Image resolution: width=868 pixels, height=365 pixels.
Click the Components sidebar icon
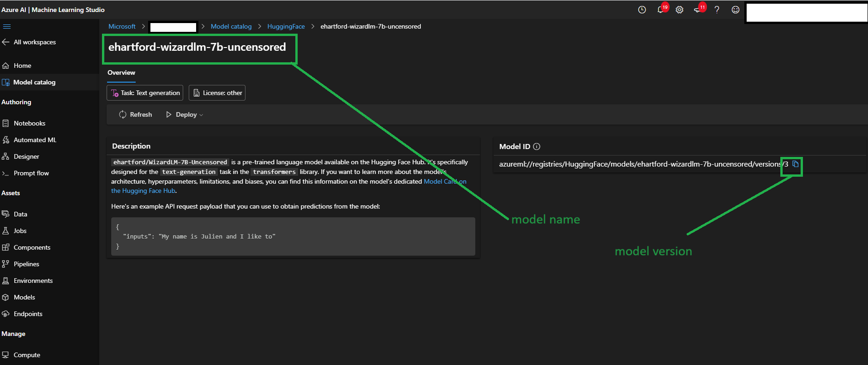click(6, 247)
